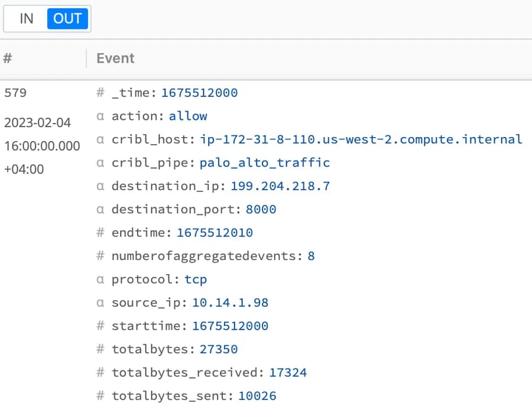Switch to the IN view
Image resolution: width=532 pixels, height=407 pixels.
point(26,19)
